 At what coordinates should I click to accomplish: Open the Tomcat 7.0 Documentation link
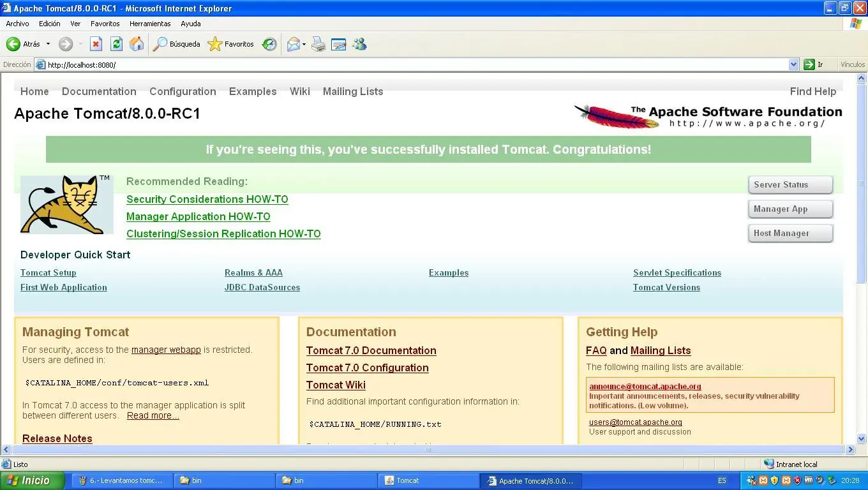371,350
